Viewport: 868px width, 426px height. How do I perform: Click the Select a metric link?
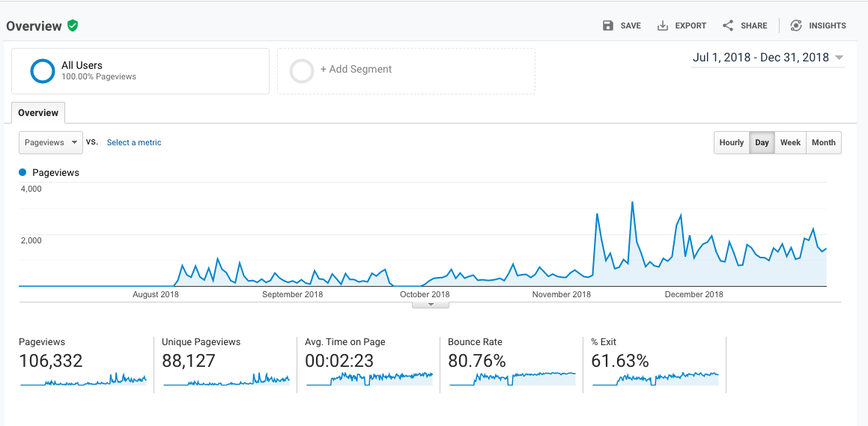tap(134, 143)
